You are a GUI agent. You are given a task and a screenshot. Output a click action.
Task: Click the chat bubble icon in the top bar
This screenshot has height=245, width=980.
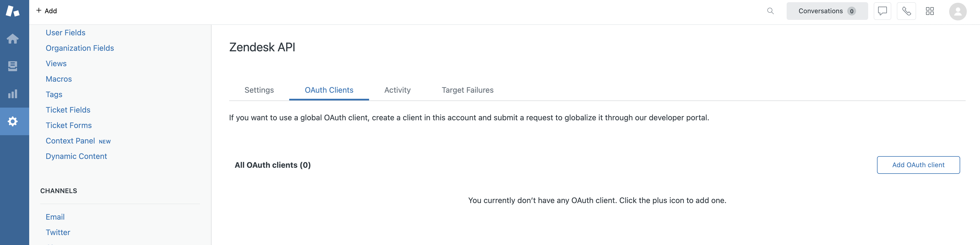(882, 11)
